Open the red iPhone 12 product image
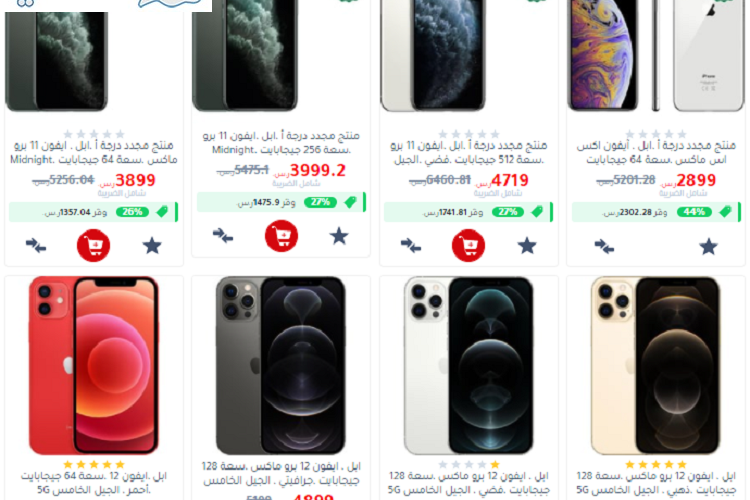 [94, 366]
